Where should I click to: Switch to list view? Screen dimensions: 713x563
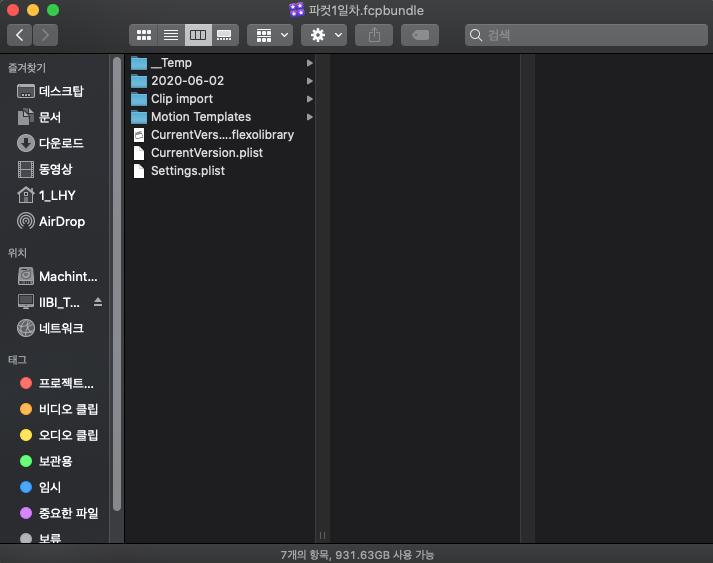171,35
